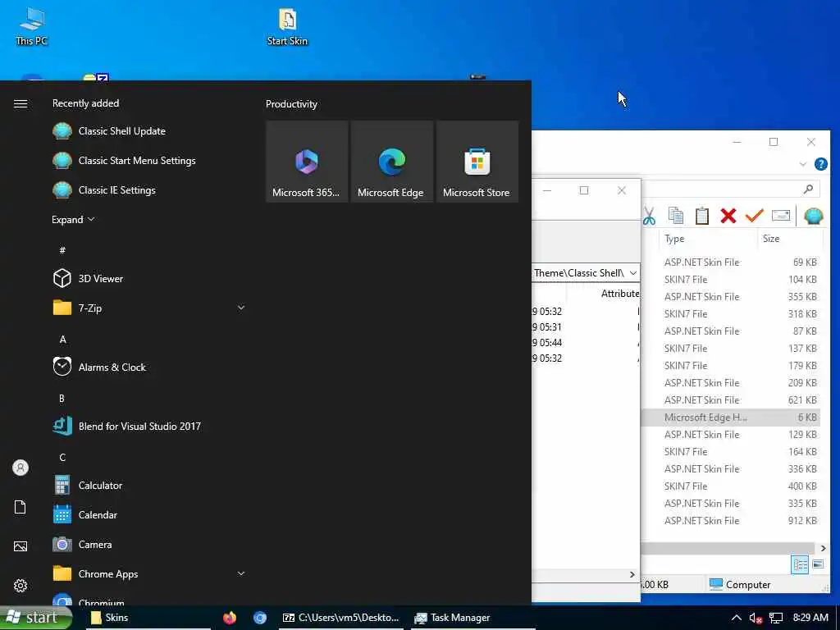Switch Explorer to large thumbnails view button
The height and width of the screenshot is (630, 840).
coord(818,564)
